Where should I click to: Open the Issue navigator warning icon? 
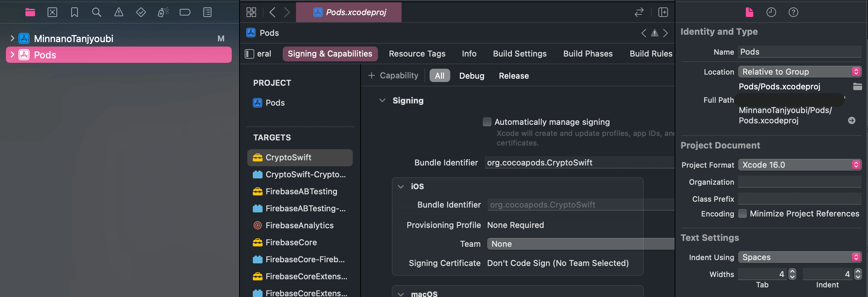point(119,13)
